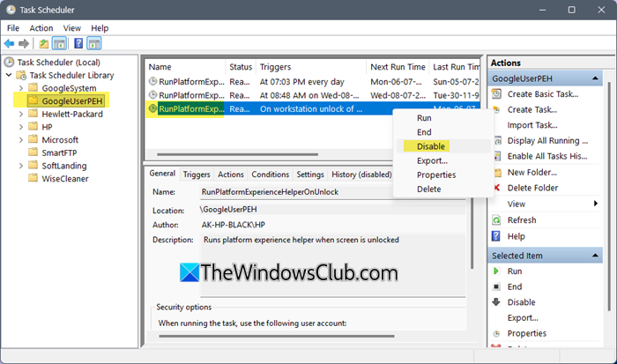Click the New Folder icon in Actions
Viewport: 617px width, 364px height.
(498, 173)
